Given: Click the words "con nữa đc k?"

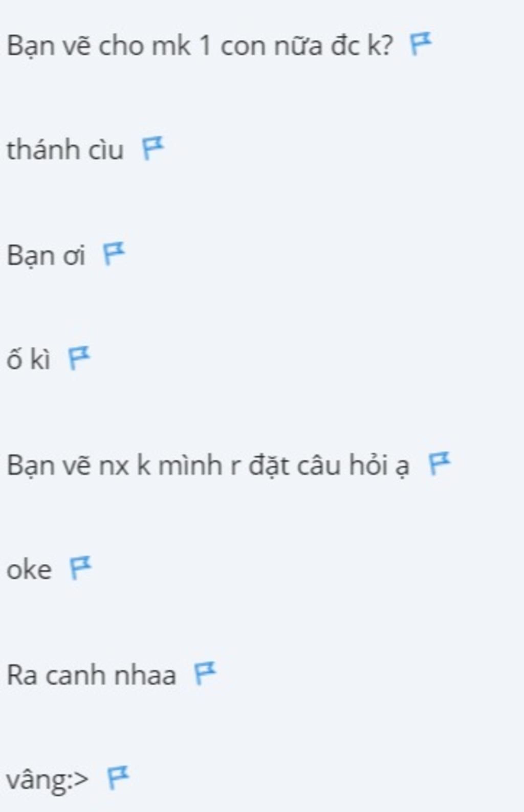Looking at the screenshot, I should 307,46.
